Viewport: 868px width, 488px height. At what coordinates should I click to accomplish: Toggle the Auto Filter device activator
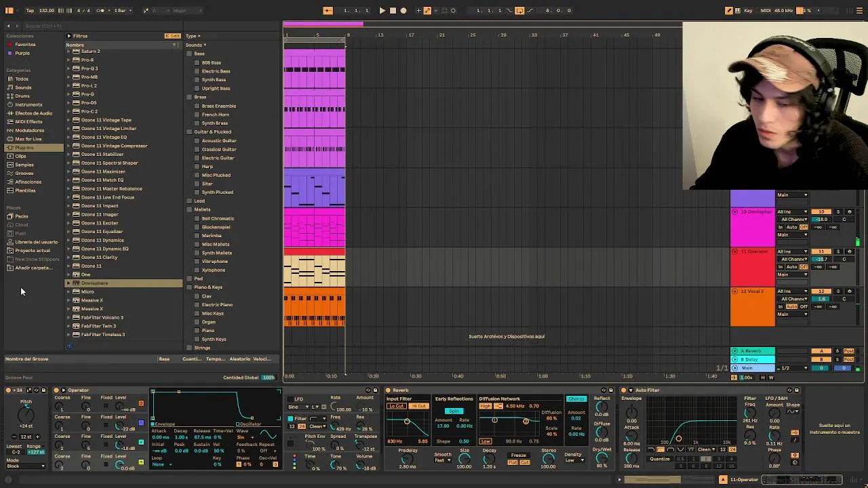coord(624,390)
